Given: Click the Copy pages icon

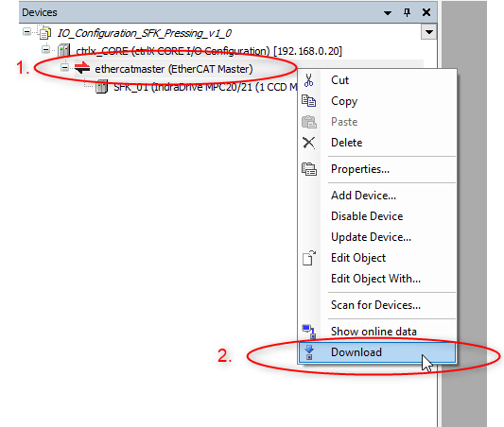Looking at the screenshot, I should [308, 101].
